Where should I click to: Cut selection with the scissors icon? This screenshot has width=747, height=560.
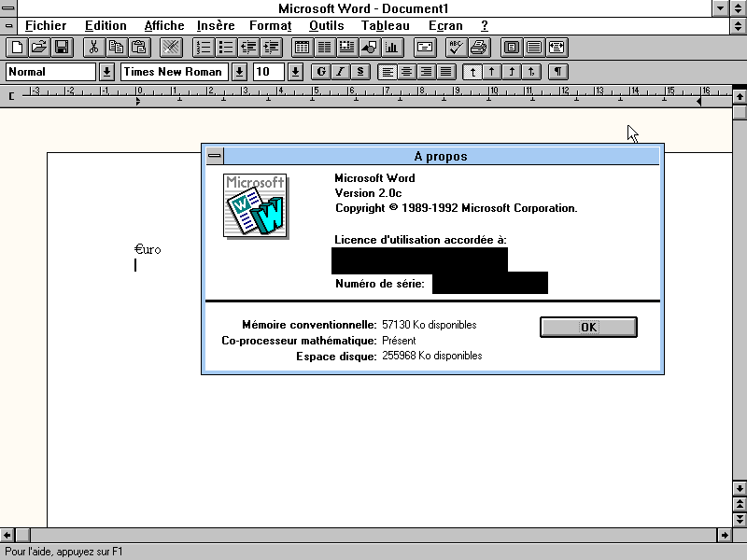[x=94, y=48]
